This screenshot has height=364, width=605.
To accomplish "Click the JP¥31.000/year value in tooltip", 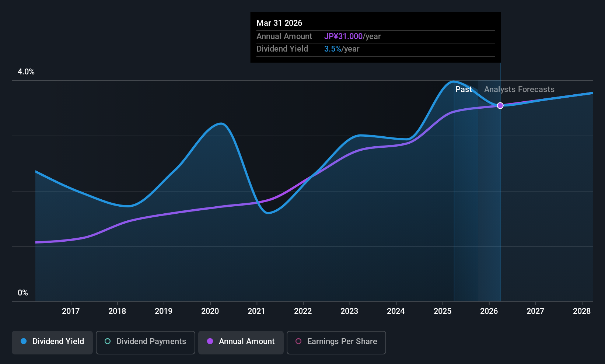I will (x=352, y=36).
